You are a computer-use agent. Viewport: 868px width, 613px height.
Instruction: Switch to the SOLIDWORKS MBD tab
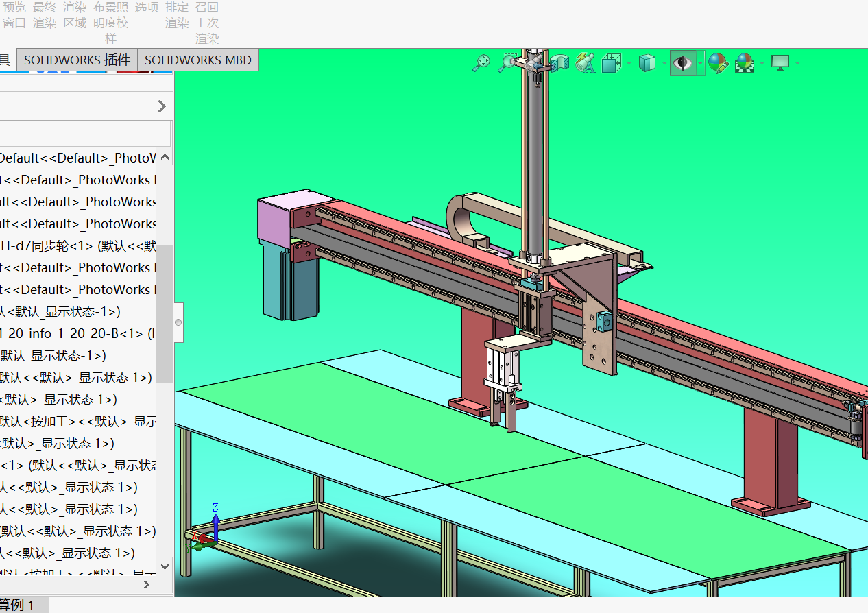pyautogui.click(x=197, y=60)
